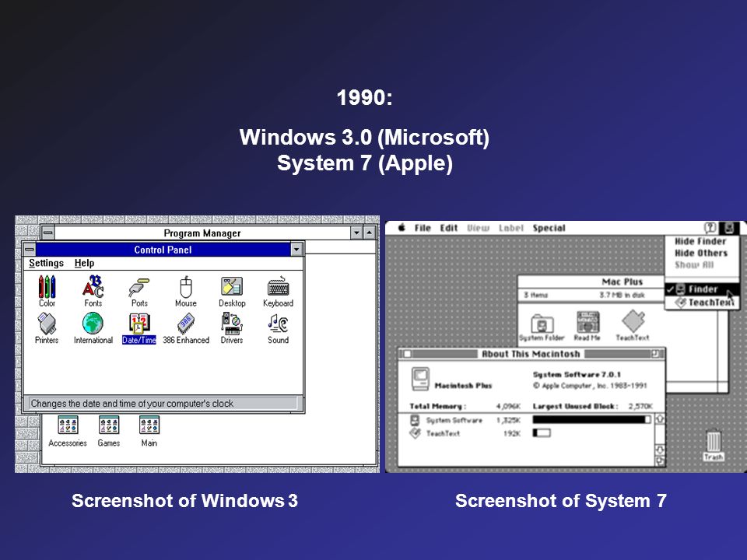Open the Keyboard settings icon
The width and height of the screenshot is (747, 560).
click(279, 291)
